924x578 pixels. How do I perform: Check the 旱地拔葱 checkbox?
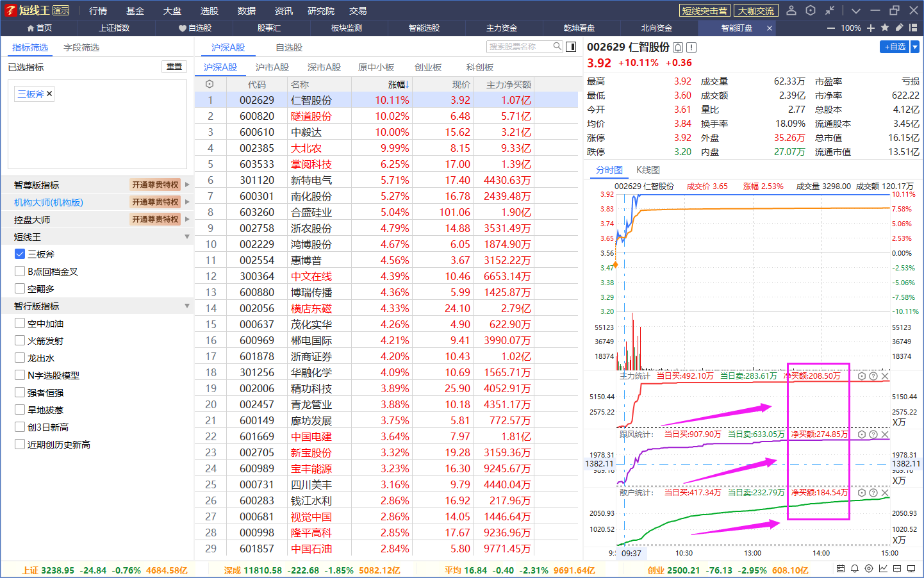(x=20, y=409)
